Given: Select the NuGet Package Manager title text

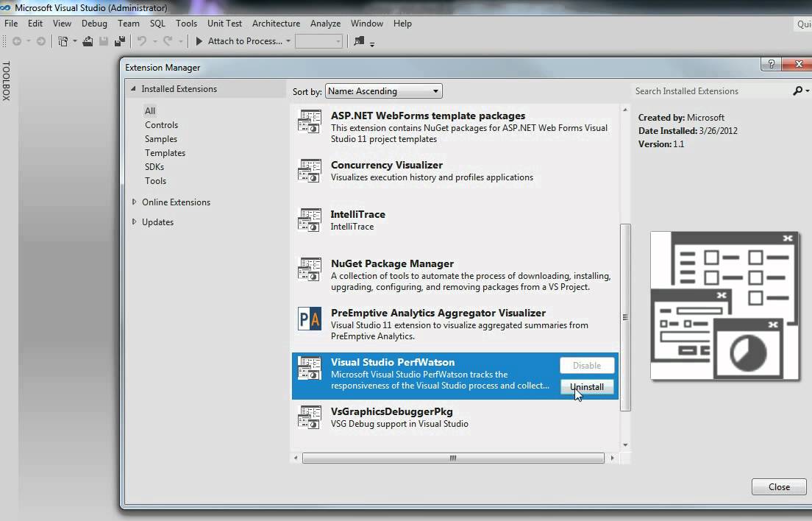Looking at the screenshot, I should [x=392, y=263].
